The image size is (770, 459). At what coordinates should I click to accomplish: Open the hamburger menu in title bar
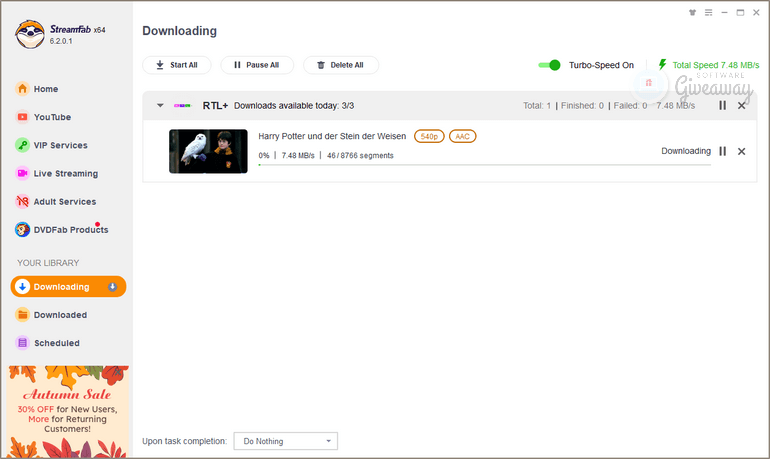coord(708,13)
